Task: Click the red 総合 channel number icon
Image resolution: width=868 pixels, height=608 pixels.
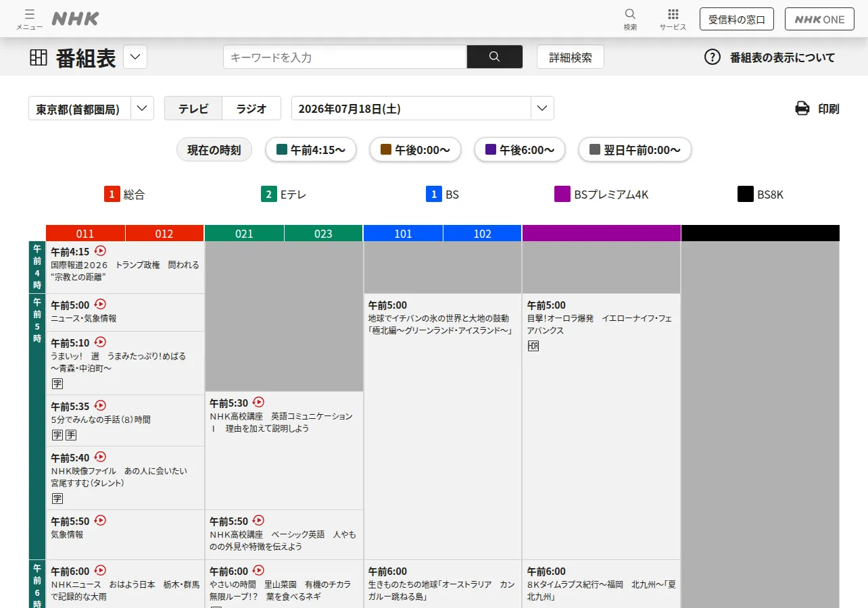Action: coord(112,195)
